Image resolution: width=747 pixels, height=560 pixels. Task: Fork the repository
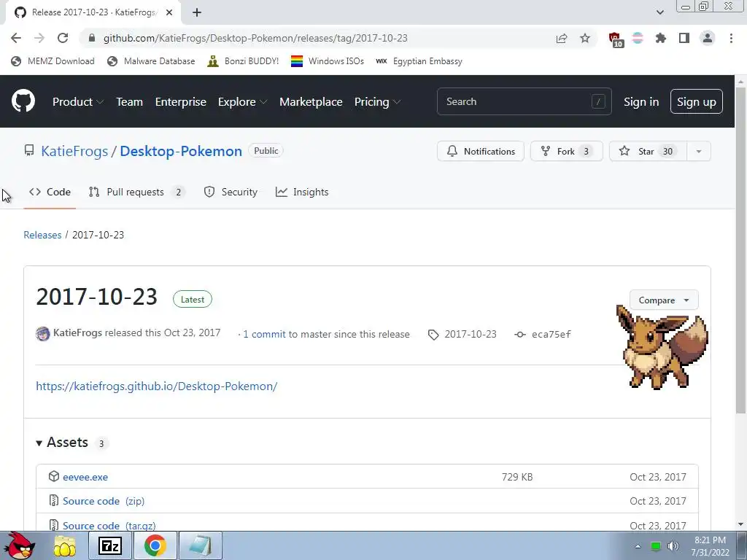click(x=566, y=152)
